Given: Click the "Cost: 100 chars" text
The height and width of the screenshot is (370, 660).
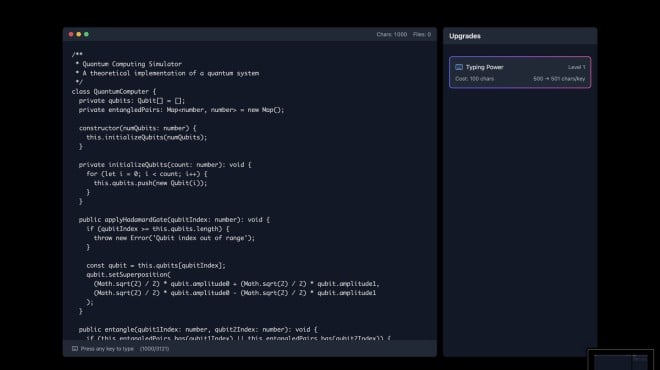Looking at the screenshot, I should click(x=474, y=79).
